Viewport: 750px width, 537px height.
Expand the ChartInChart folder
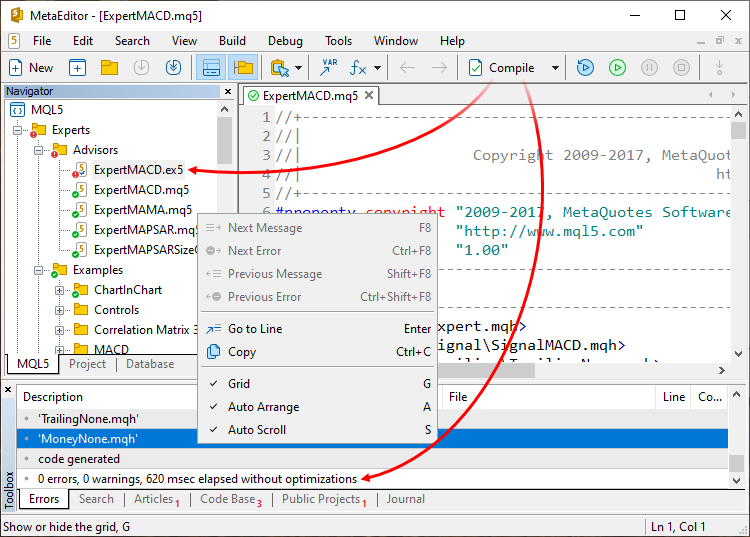[x=59, y=290]
